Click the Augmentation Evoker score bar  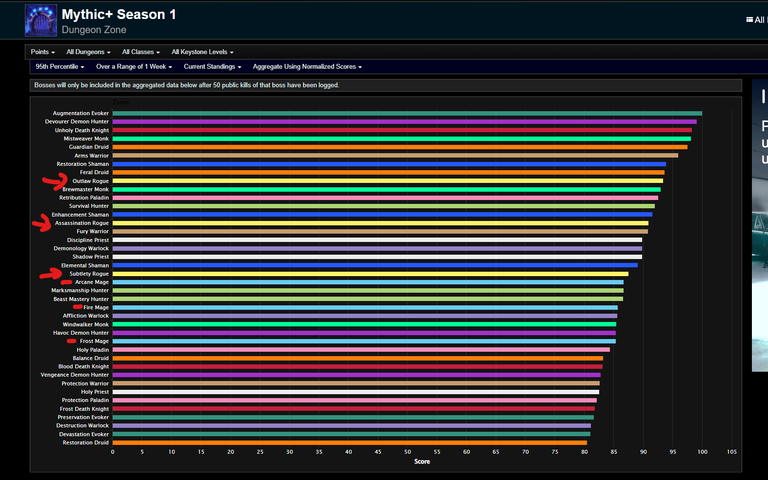click(407, 113)
